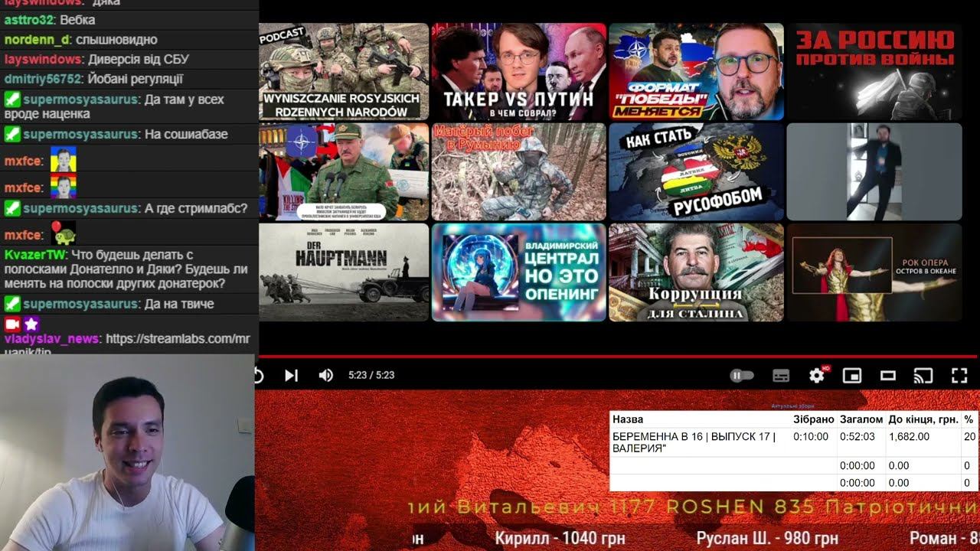The image size is (980, 551).
Task: Click the streamlabs.com link in chat
Action: click(178, 339)
